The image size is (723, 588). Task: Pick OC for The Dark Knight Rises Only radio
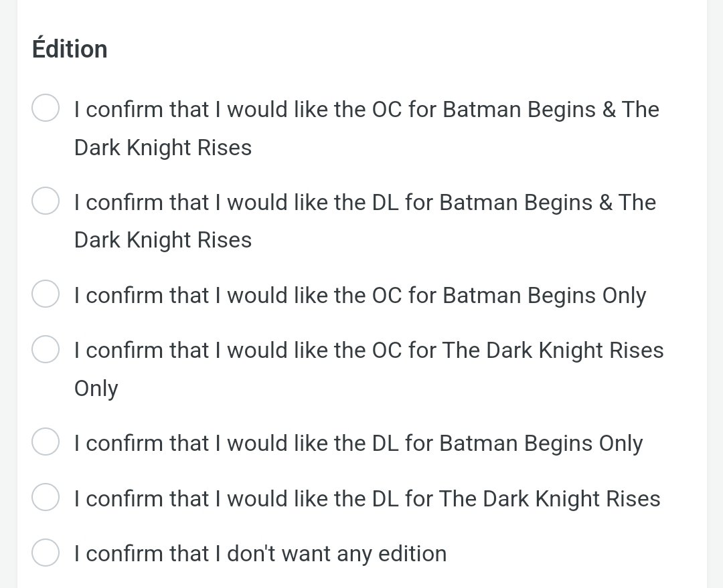[46, 350]
